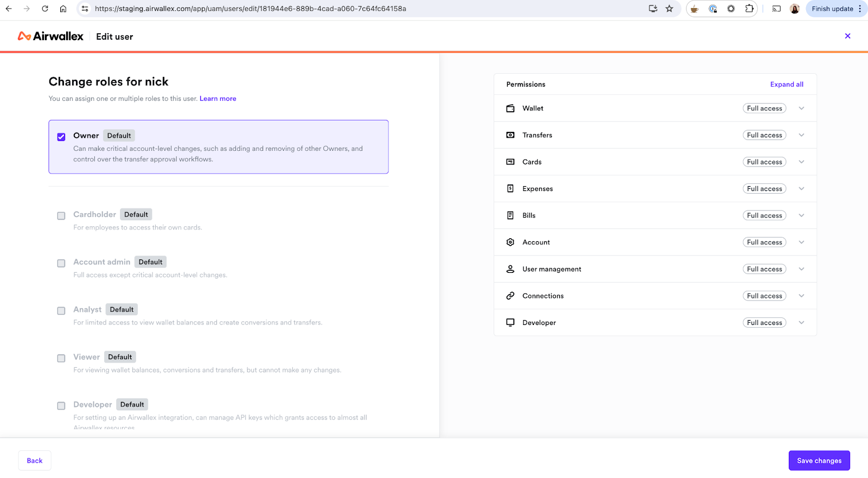Select the Viewer role checkbox
This screenshot has width=868, height=478.
coord(61,358)
